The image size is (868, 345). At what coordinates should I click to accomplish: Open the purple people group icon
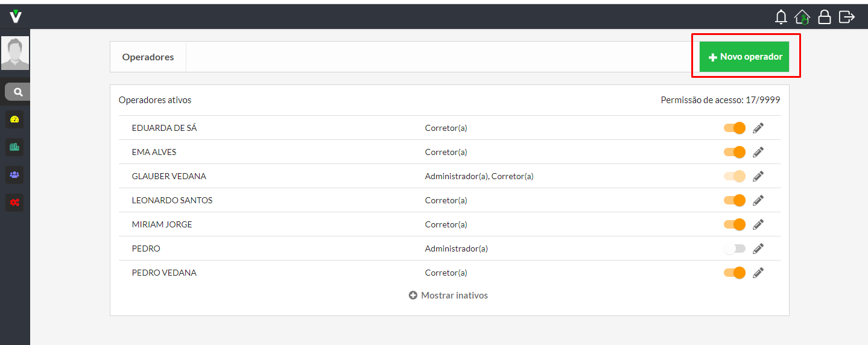point(15,175)
